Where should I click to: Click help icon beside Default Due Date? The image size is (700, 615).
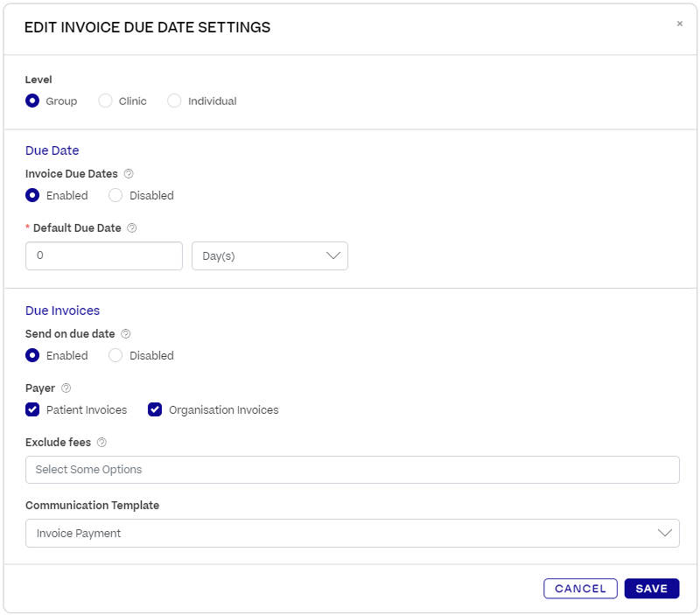click(x=132, y=228)
